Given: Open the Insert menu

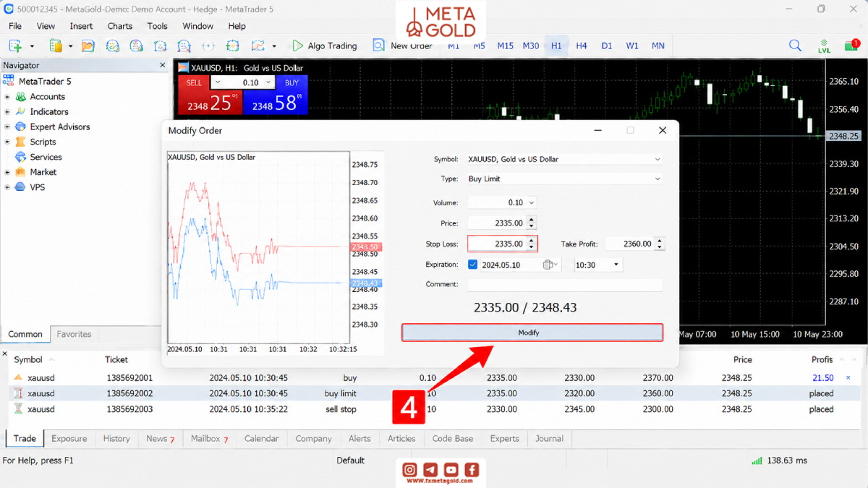Looking at the screenshot, I should 81,26.
